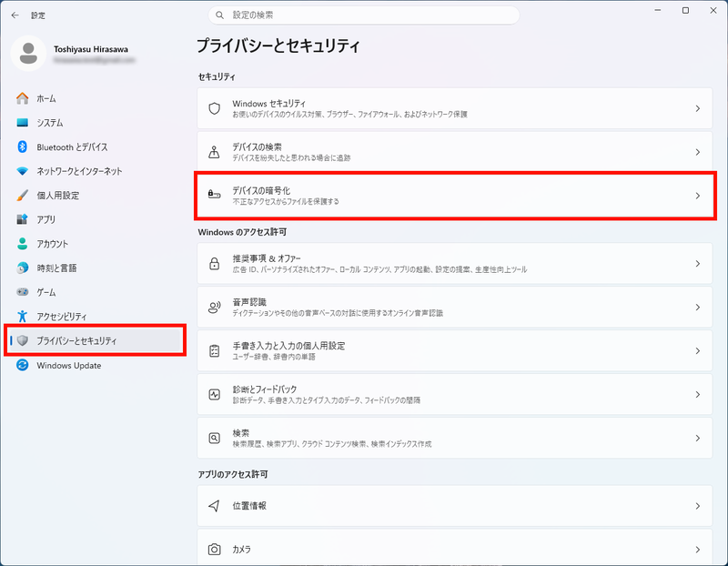Click the 手書き入力 clipboard icon
This screenshot has width=728, height=566.
pyautogui.click(x=214, y=350)
